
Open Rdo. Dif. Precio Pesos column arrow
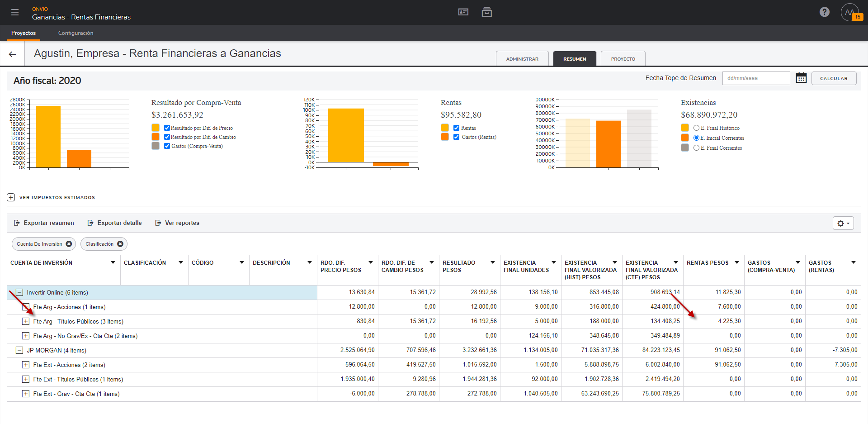(371, 262)
